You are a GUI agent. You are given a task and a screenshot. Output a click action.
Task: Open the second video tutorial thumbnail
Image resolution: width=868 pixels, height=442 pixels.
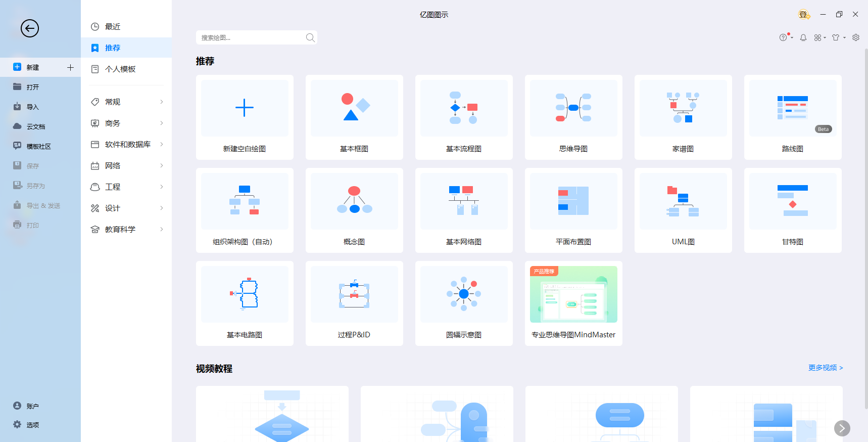437,414
